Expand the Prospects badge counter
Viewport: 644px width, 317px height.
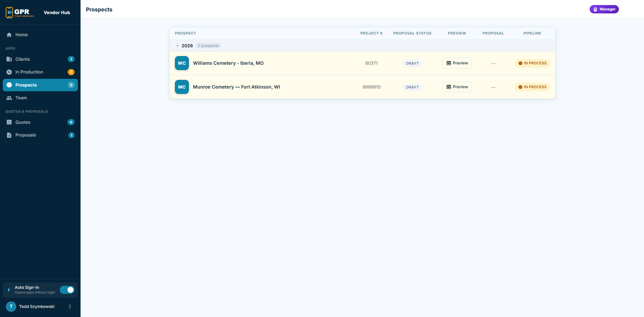[71, 85]
